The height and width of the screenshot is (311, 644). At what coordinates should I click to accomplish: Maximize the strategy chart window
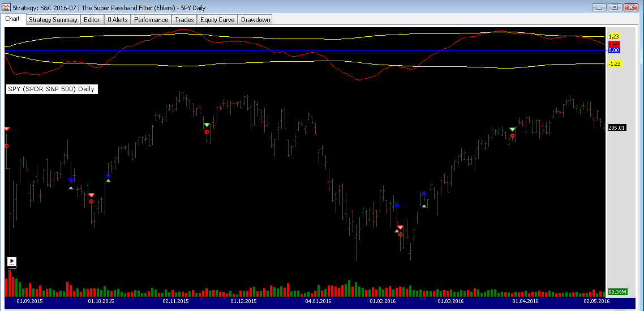point(615,7)
